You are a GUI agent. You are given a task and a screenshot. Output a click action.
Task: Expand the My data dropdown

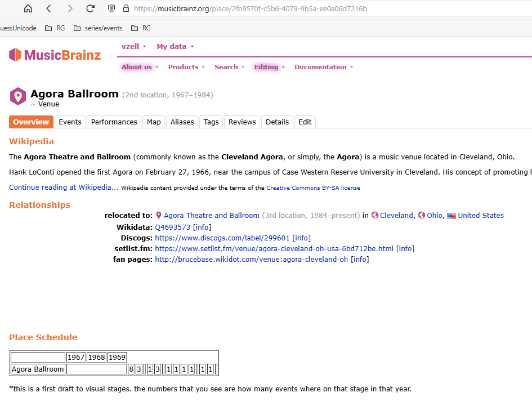tap(175, 47)
